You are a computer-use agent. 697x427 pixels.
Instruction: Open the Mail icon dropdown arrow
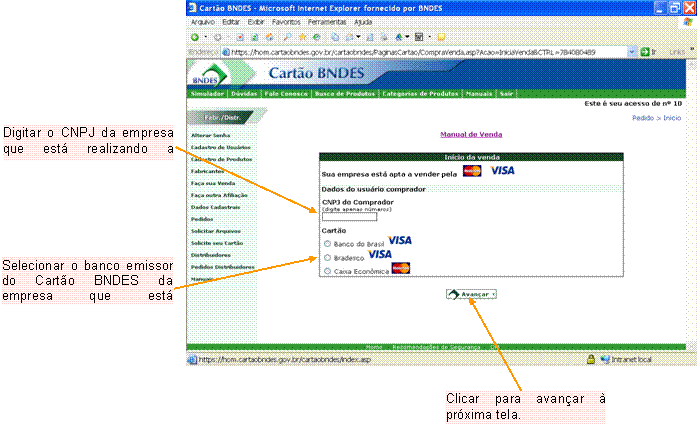[x=358, y=37]
